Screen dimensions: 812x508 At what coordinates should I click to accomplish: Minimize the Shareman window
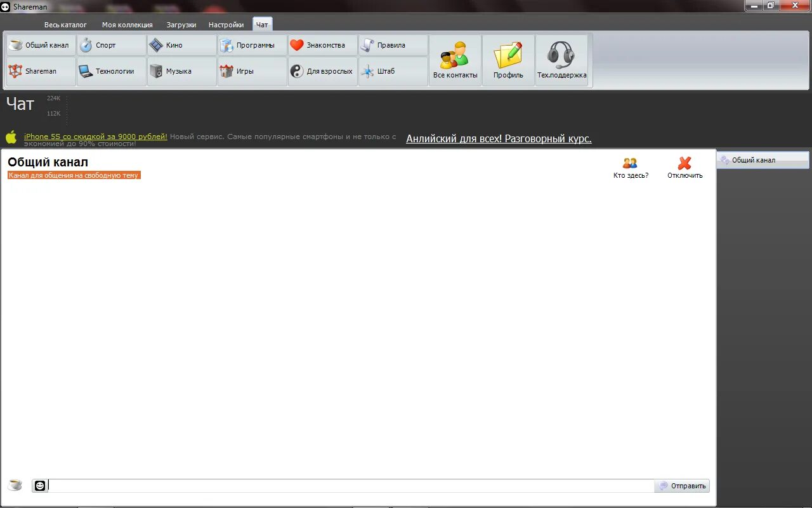[x=753, y=5]
